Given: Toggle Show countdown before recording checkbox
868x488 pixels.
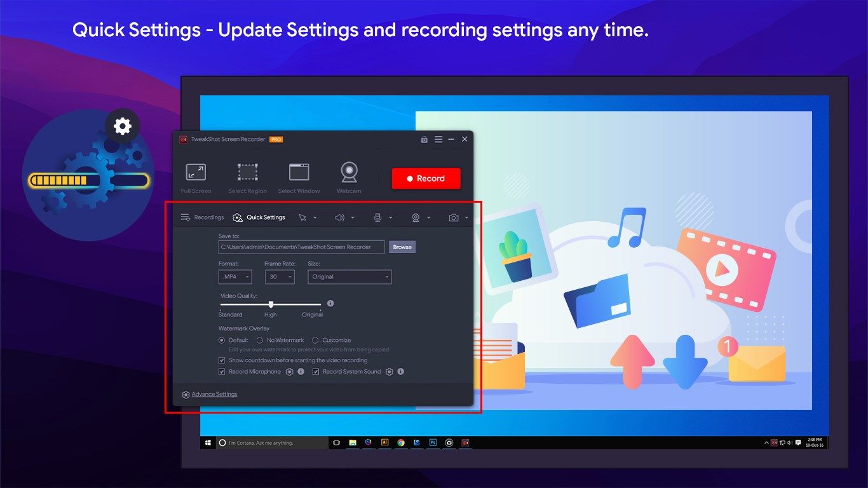Looking at the screenshot, I should click(222, 360).
